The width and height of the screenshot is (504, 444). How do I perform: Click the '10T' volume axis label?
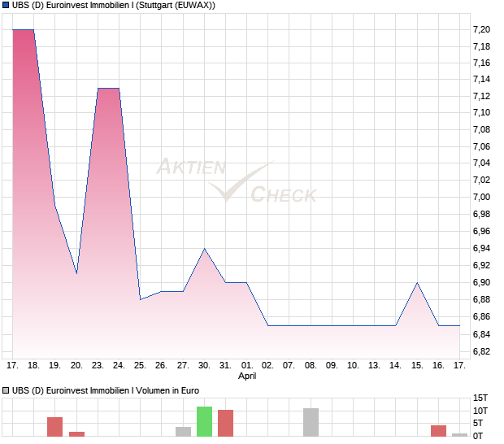(x=480, y=411)
